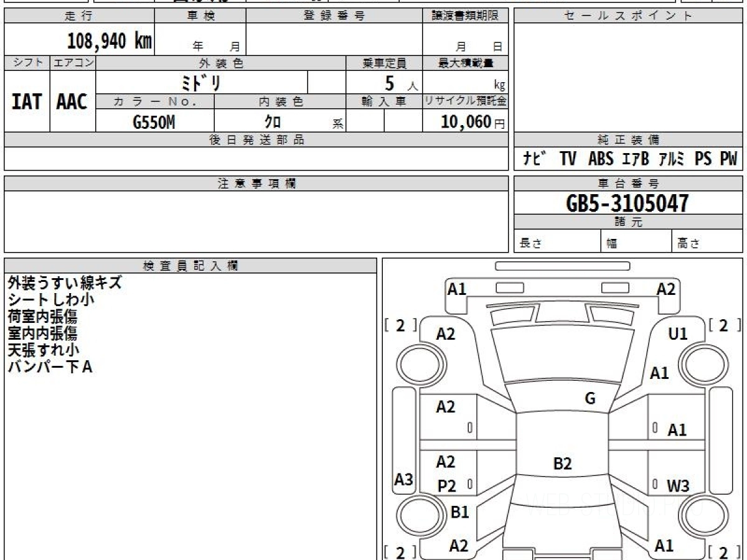
Task: Click the 内装色 header
Action: click(280, 101)
